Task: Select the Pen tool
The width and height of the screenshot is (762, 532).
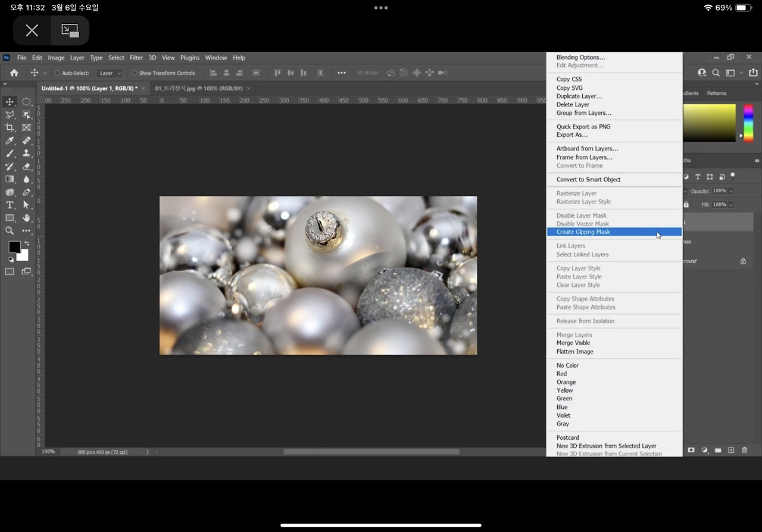Action: click(26, 192)
